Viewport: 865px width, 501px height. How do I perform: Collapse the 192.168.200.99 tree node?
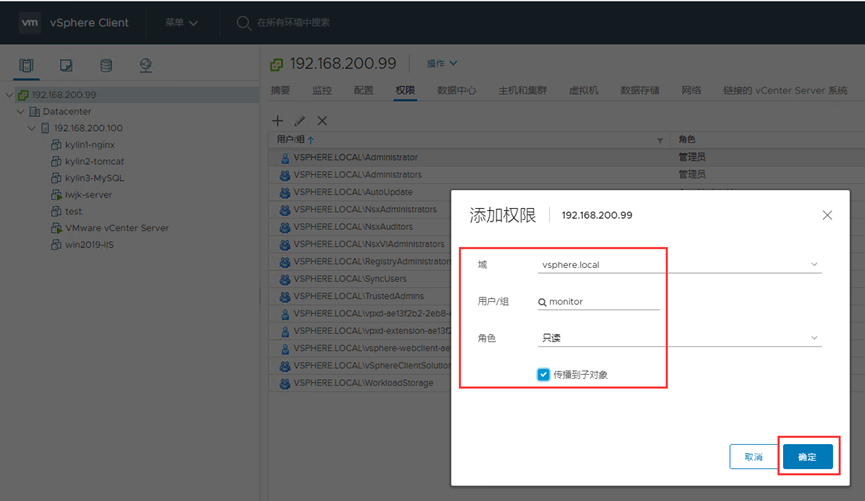coord(9,95)
